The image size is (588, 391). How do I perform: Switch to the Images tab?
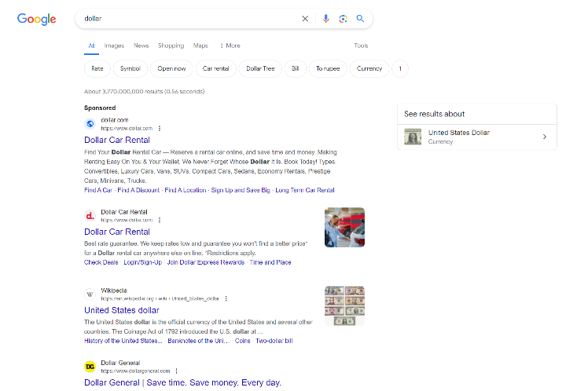(114, 46)
